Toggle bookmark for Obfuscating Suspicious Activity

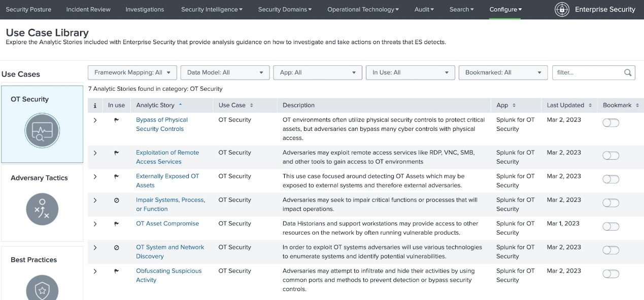pyautogui.click(x=611, y=274)
